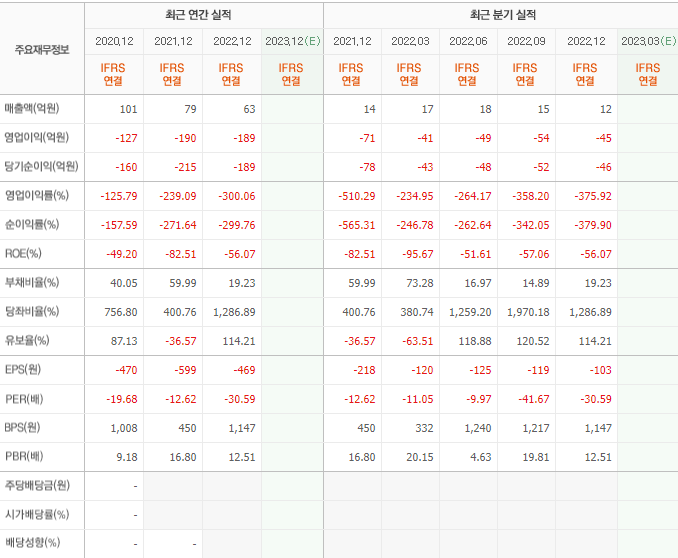Click the quarterly 당기순이익 value -78
Image resolution: width=678 pixels, height=558 pixels.
(x=367, y=167)
